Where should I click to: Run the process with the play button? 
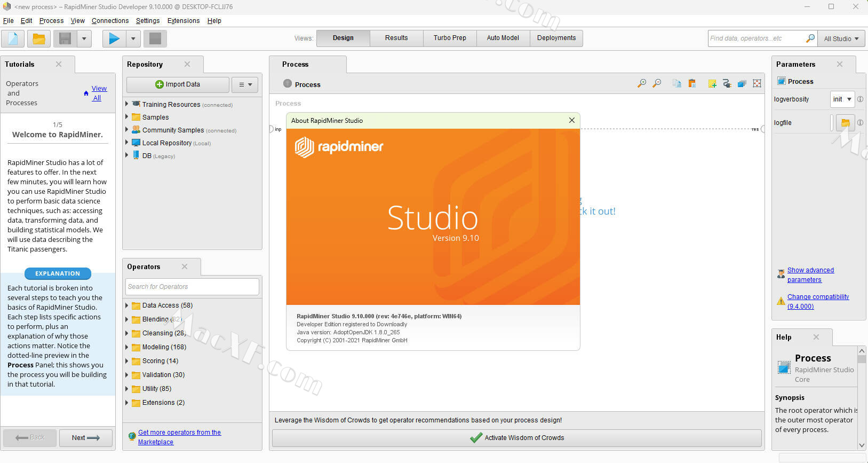[114, 38]
